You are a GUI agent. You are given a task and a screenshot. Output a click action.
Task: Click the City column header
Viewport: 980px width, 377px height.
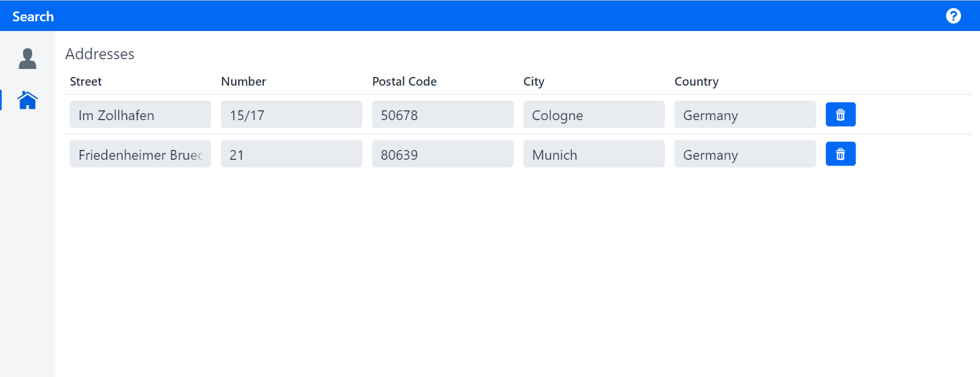(534, 82)
